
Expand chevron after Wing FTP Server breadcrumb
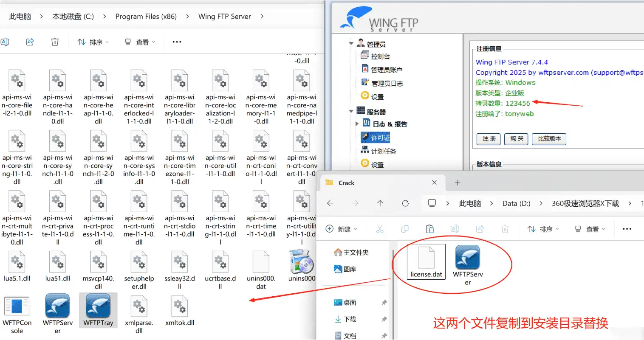point(262,16)
